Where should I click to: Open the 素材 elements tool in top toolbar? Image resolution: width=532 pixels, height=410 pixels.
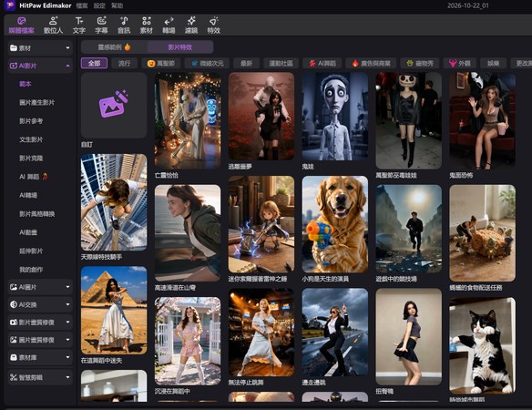(147, 26)
